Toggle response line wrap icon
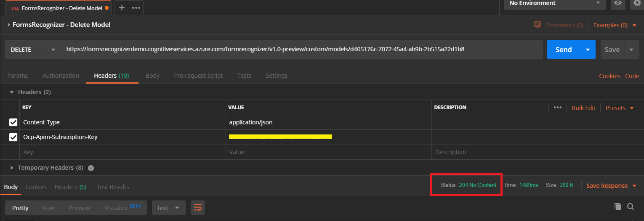 [x=198, y=208]
